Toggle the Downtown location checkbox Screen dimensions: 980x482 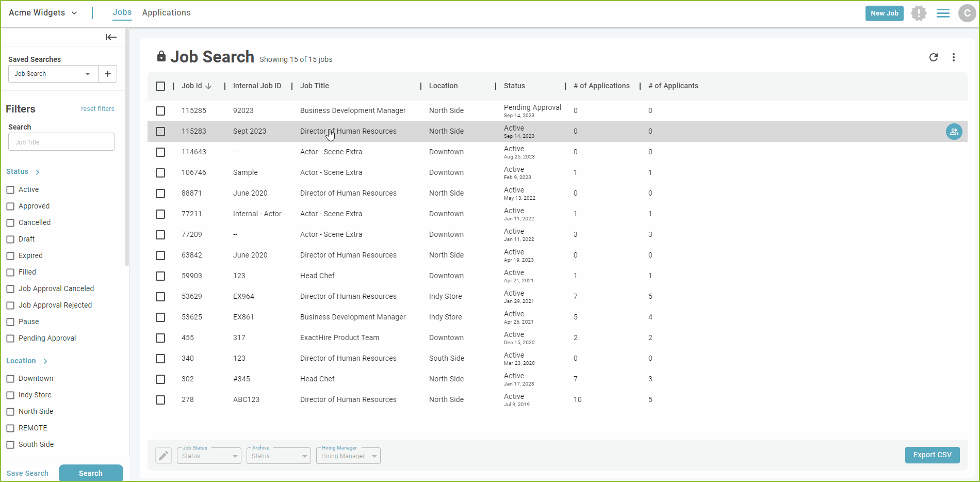tap(10, 379)
